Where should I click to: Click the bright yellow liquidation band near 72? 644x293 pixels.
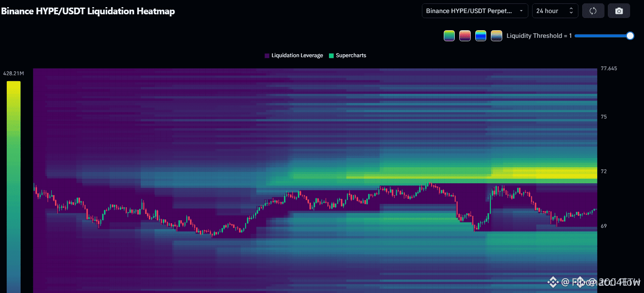544,173
